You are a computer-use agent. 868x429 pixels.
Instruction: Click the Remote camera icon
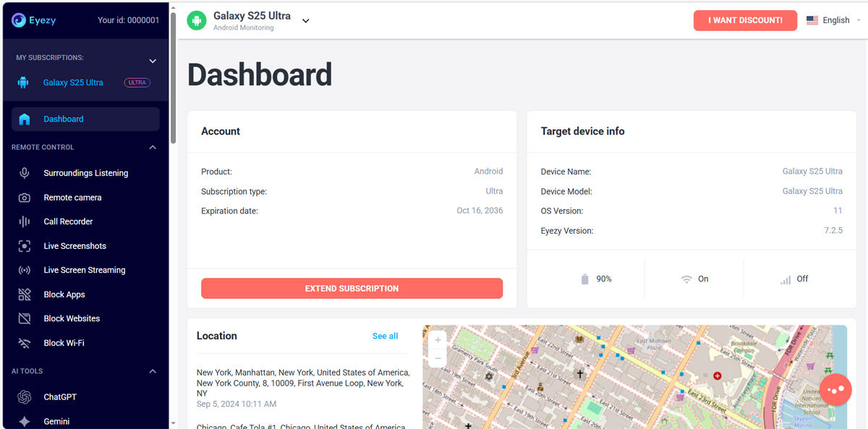(x=25, y=197)
